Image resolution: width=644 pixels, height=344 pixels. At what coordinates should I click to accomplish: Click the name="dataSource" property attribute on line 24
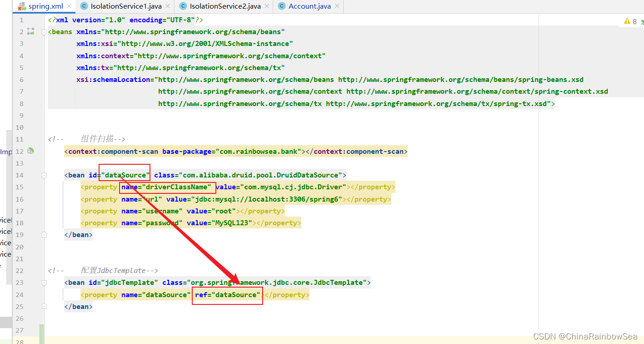coord(156,295)
